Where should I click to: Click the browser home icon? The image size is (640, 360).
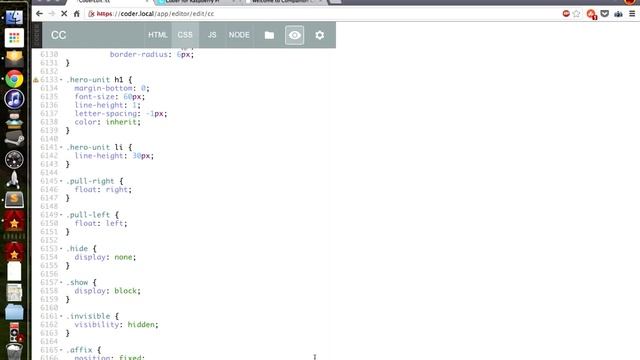77,13
